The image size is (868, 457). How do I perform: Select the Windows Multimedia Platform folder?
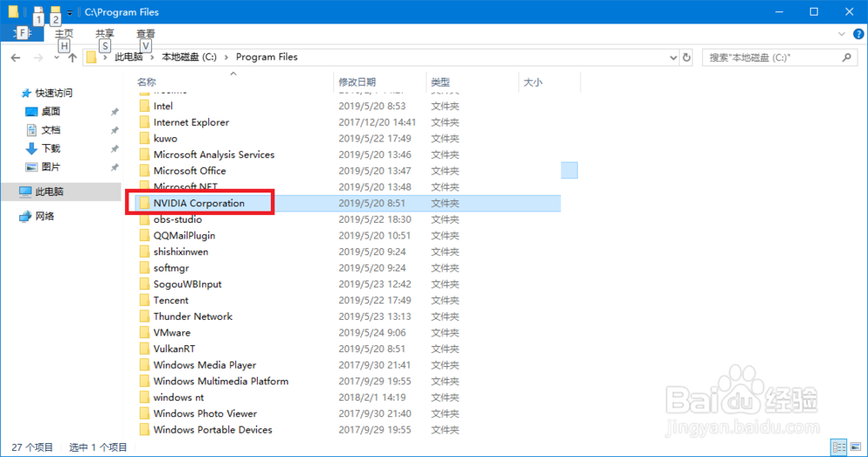click(220, 382)
